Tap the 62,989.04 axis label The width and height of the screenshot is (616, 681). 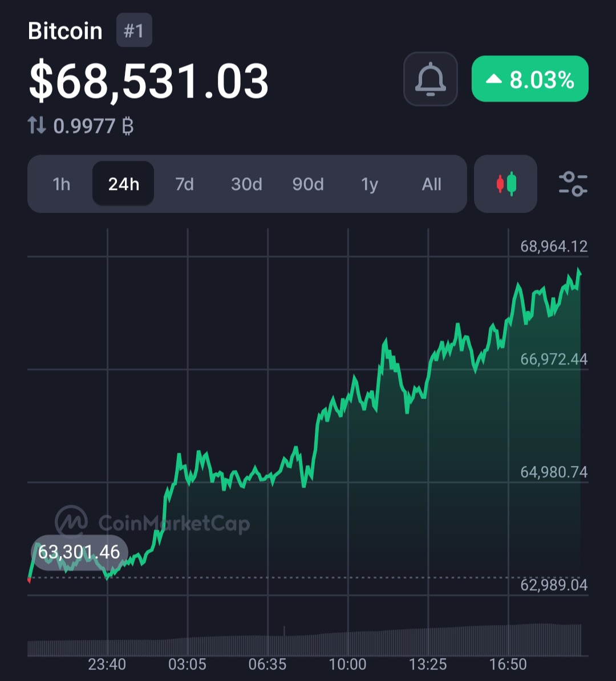click(554, 585)
